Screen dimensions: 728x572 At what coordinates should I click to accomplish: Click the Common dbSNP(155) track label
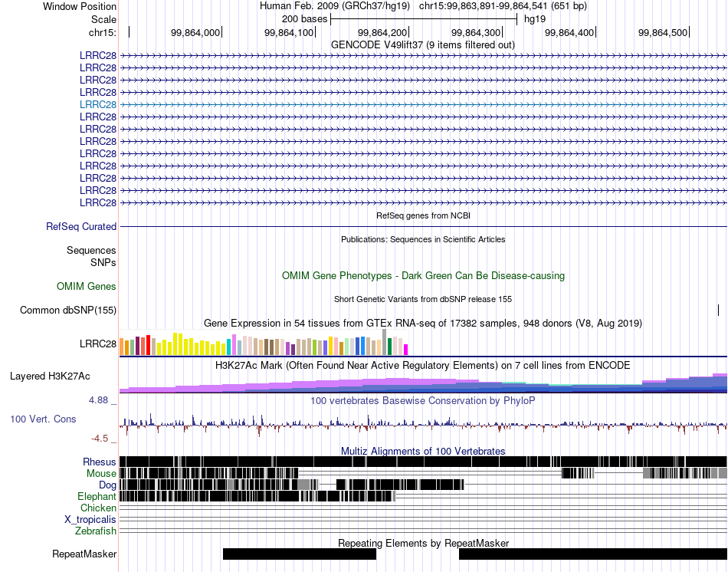click(68, 310)
